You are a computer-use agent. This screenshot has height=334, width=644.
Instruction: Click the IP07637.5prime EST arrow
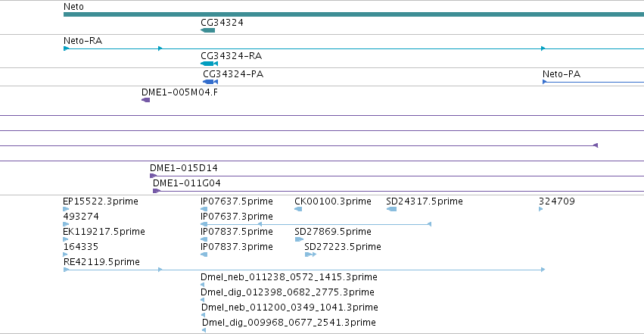coord(204,209)
